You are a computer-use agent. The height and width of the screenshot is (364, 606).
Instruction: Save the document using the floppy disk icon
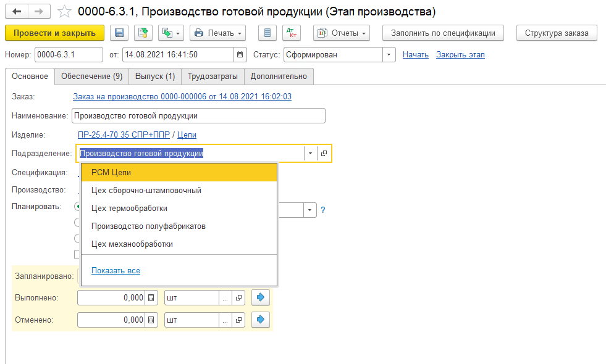(119, 33)
